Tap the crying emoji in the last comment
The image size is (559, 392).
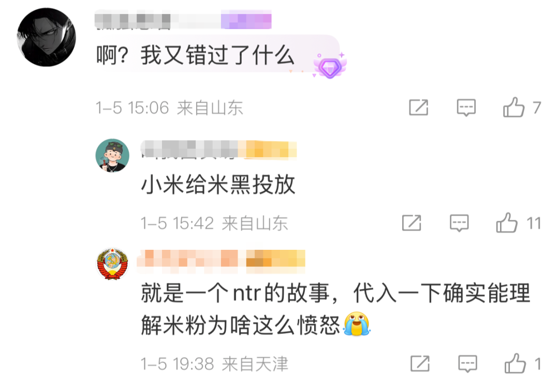(x=357, y=324)
